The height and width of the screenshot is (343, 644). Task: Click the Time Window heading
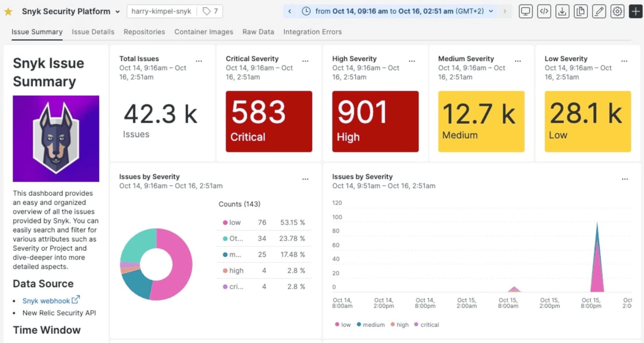pos(47,330)
